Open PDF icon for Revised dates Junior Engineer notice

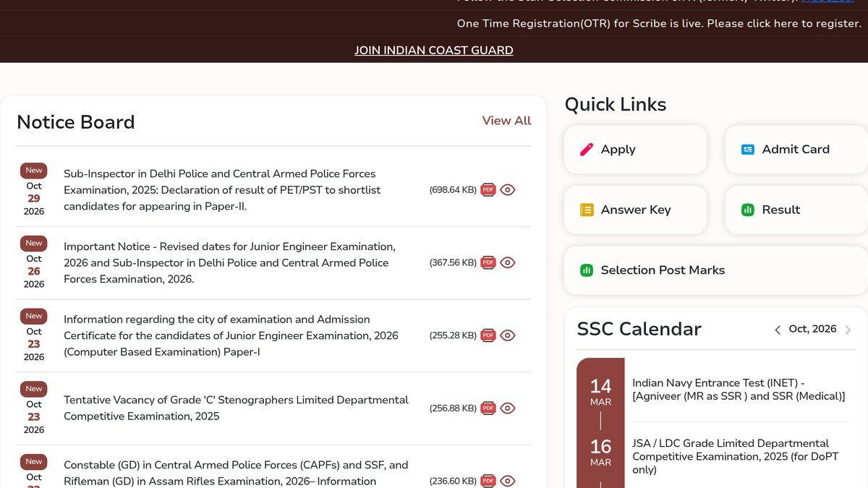[x=488, y=262]
